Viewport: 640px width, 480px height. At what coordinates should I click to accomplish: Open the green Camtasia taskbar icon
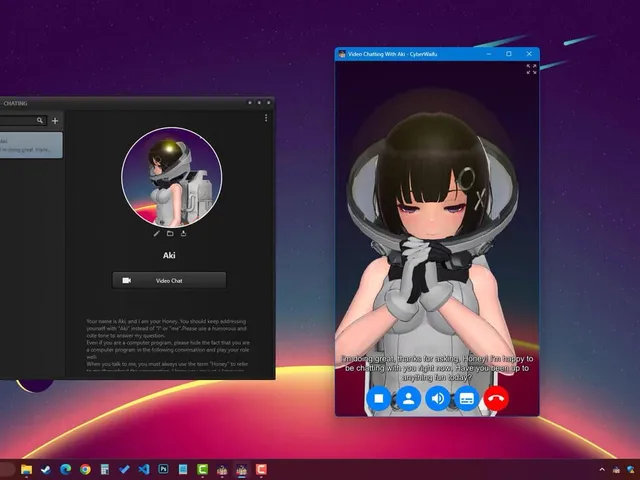coord(202,469)
